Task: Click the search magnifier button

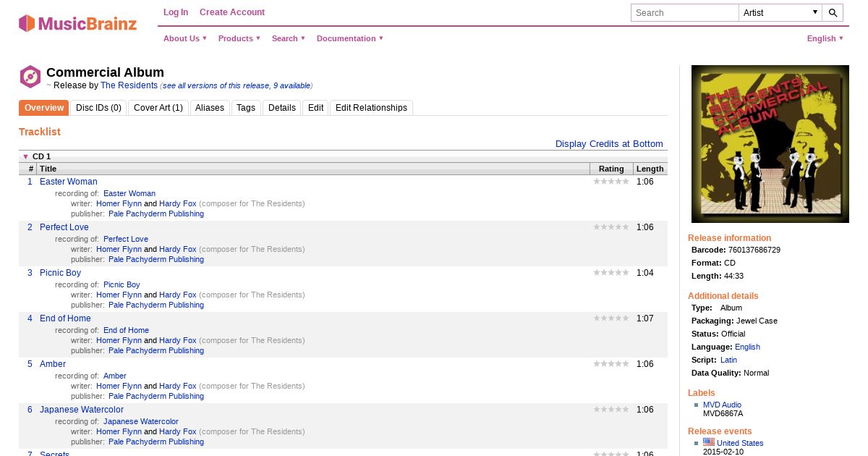Action: [x=833, y=12]
